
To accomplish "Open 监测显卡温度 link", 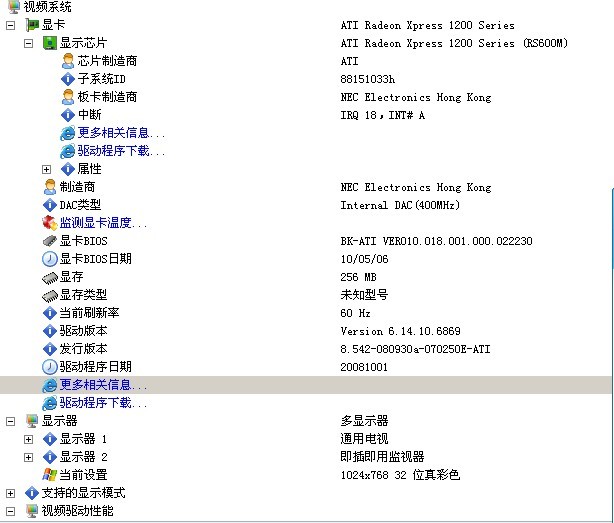I will (x=104, y=223).
